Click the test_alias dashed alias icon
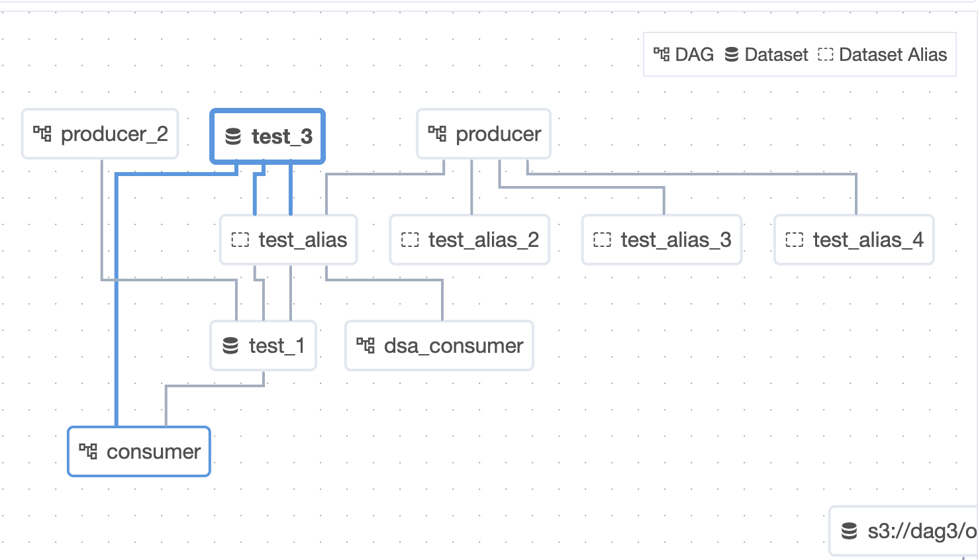The width and height of the screenshot is (980, 560). pyautogui.click(x=240, y=240)
